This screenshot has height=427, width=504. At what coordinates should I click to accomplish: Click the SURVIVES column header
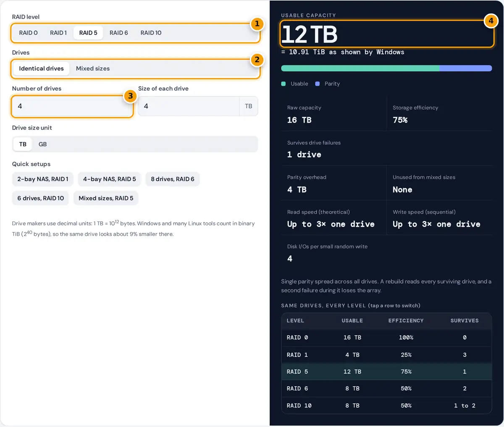465,321
